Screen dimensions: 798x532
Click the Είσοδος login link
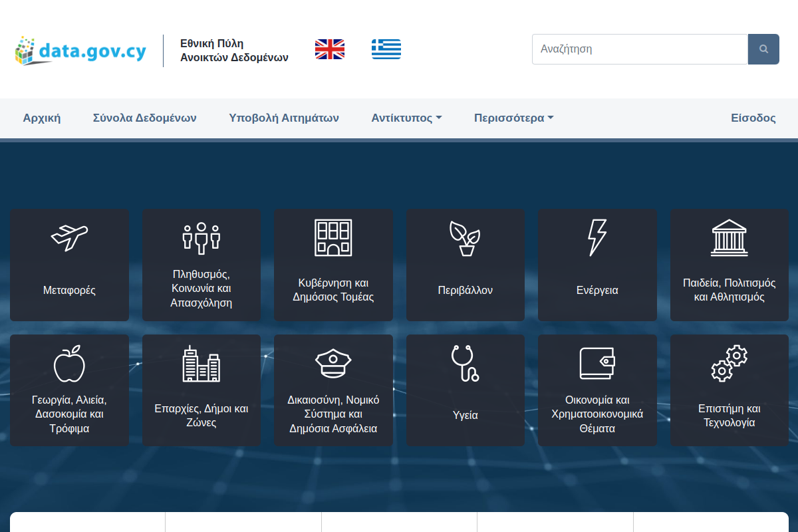click(753, 118)
